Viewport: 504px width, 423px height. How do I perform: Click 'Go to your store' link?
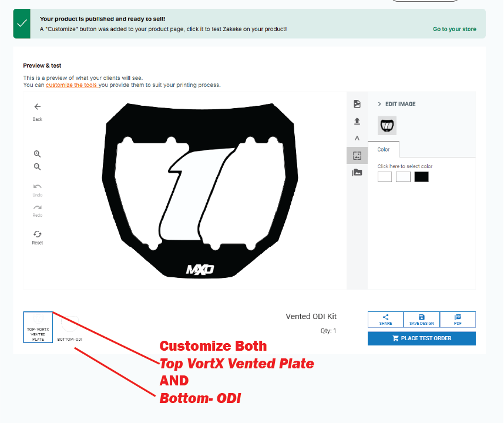pyautogui.click(x=455, y=29)
